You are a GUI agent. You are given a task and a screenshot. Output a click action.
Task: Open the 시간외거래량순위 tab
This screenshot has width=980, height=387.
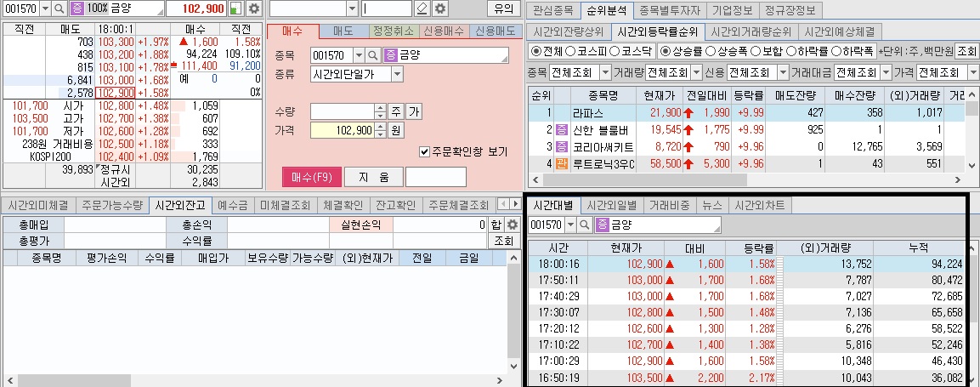point(751,31)
